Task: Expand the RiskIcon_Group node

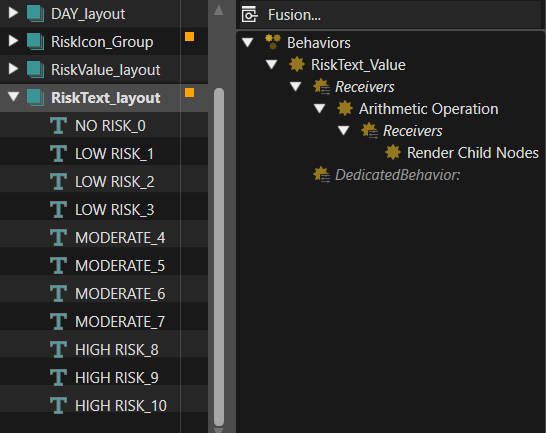Action: [x=13, y=41]
